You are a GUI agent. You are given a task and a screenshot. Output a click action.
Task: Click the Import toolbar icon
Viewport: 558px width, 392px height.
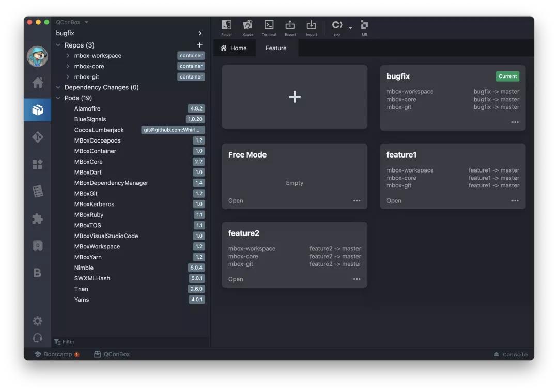pos(311,27)
